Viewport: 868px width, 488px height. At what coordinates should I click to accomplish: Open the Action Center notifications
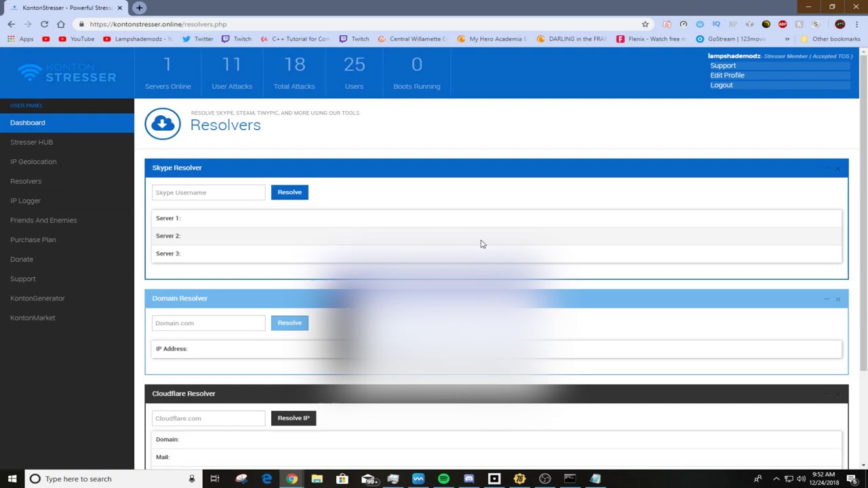(x=852, y=479)
